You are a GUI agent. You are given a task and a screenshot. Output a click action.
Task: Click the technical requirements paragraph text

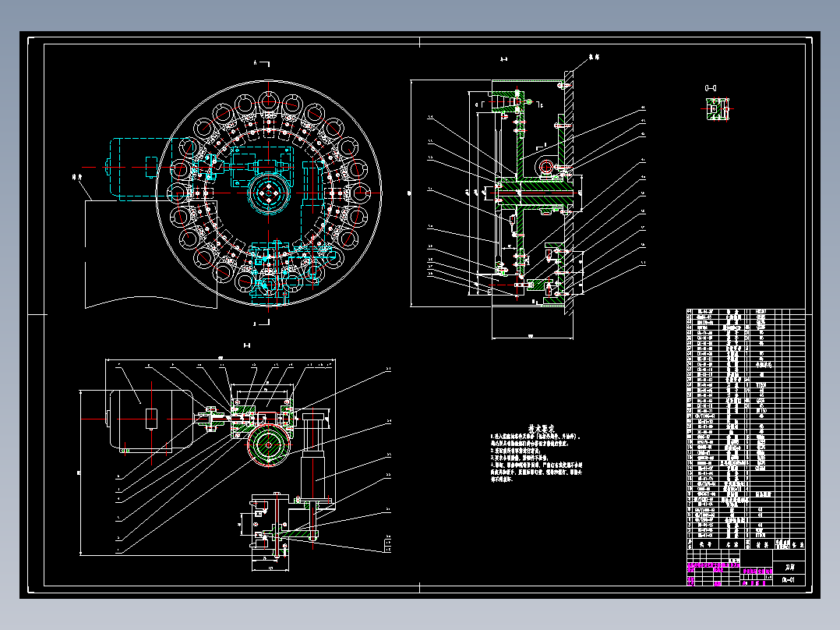tap(536, 458)
